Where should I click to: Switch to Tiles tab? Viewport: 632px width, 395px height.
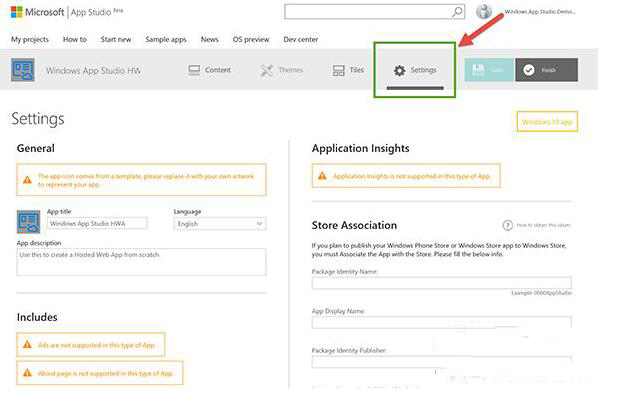[x=348, y=71]
